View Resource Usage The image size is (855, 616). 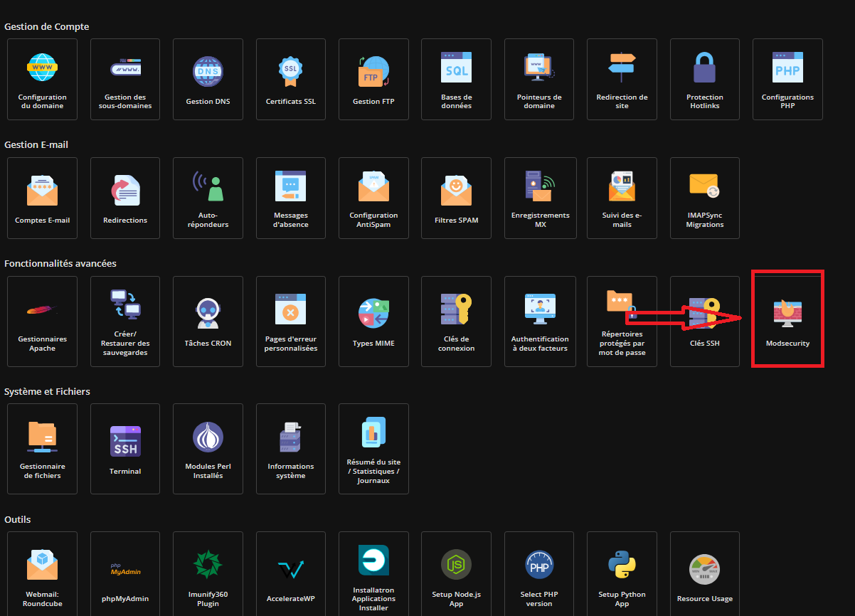pos(705,574)
